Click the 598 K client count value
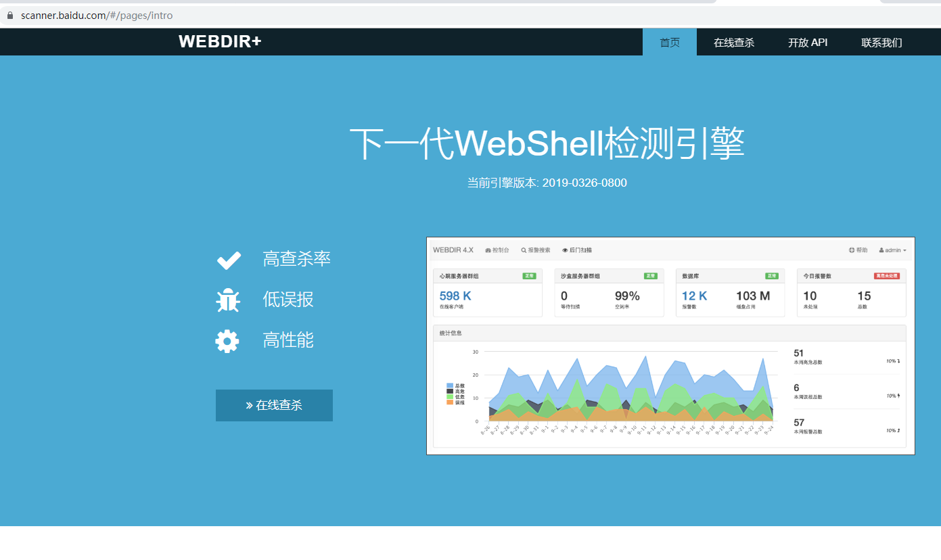Image resolution: width=941 pixels, height=560 pixels. 455,296
